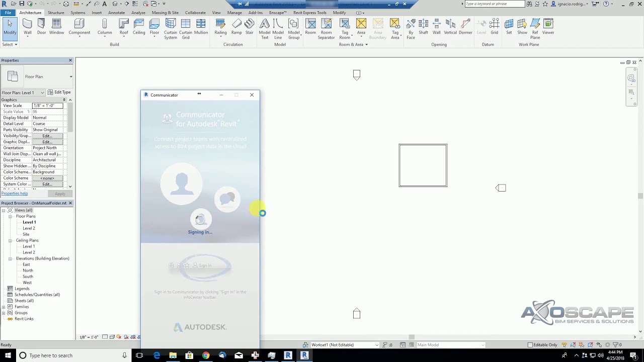Select the Ref Plane tool
644x362 pixels.
535,29
